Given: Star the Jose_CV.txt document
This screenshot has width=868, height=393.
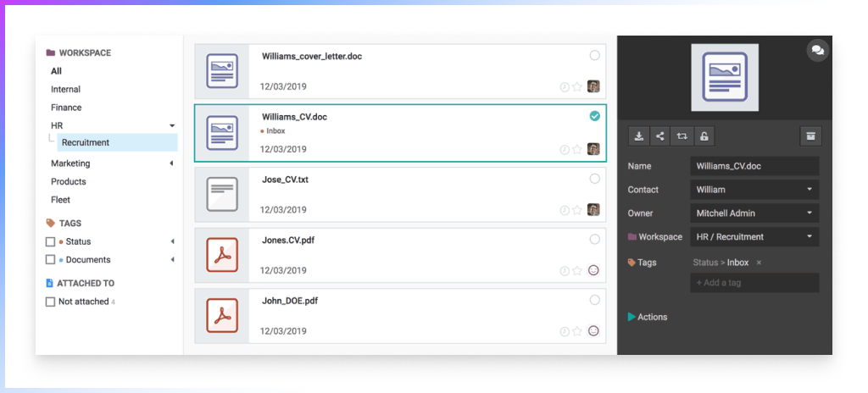Looking at the screenshot, I should tap(577, 210).
